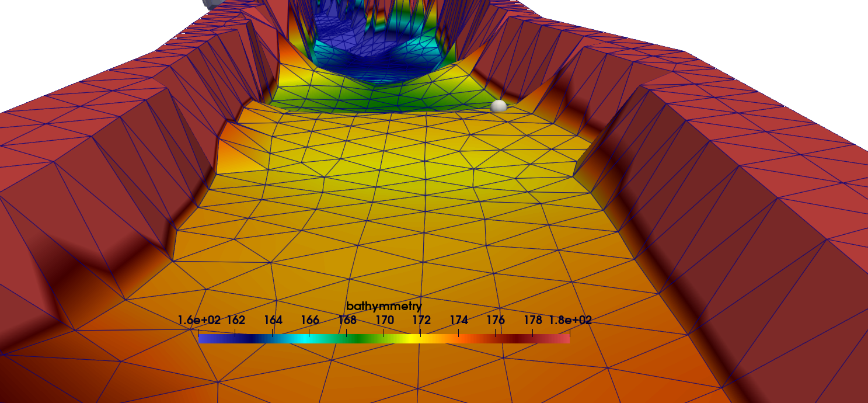
Task: Select the white sphere marker in the channel
Action: pyautogui.click(x=499, y=106)
